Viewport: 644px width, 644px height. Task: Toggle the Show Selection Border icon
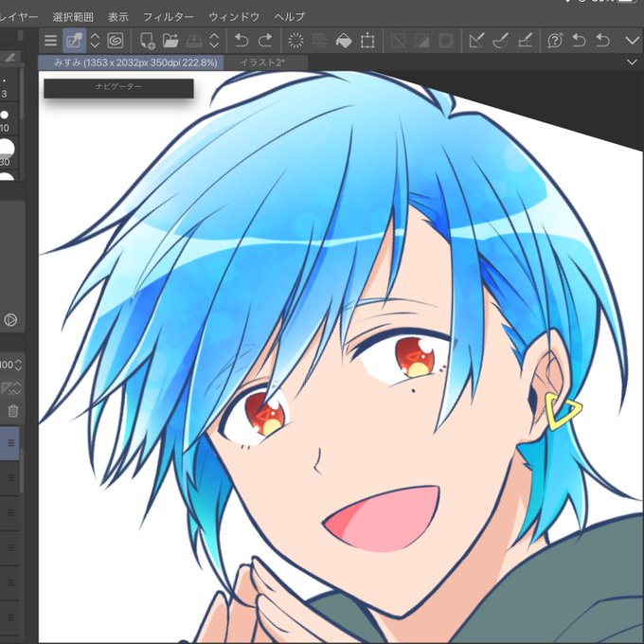(x=446, y=40)
